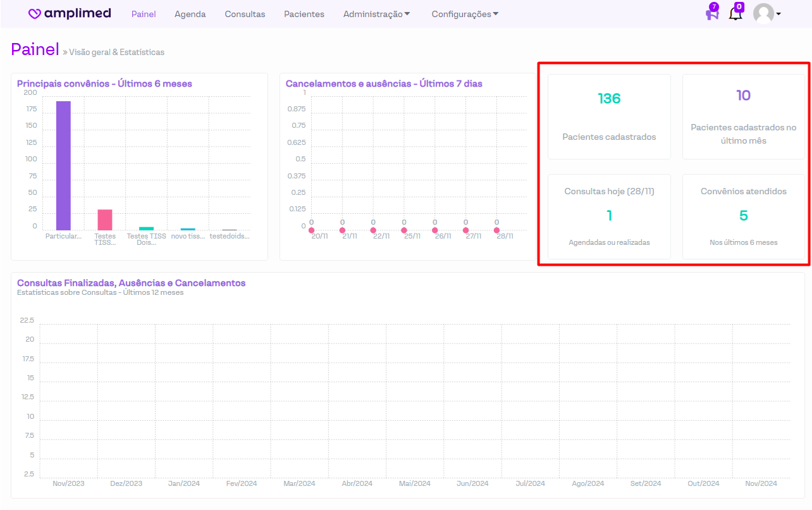Click the Amplimed heart logo

click(x=35, y=14)
